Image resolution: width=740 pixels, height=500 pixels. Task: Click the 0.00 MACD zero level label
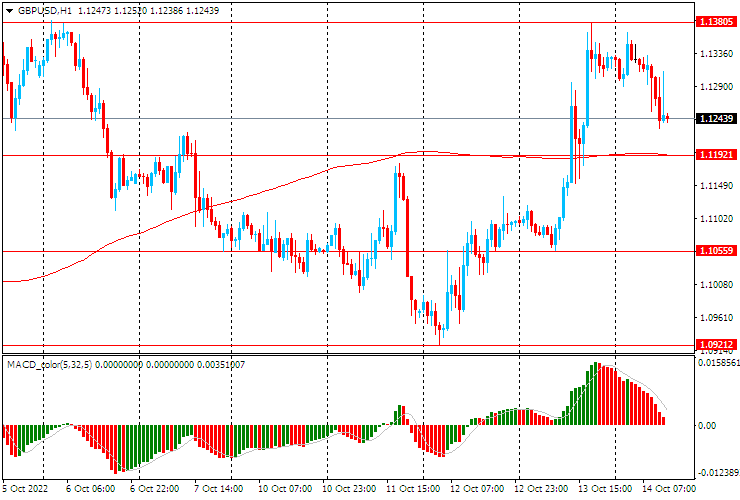coord(707,425)
